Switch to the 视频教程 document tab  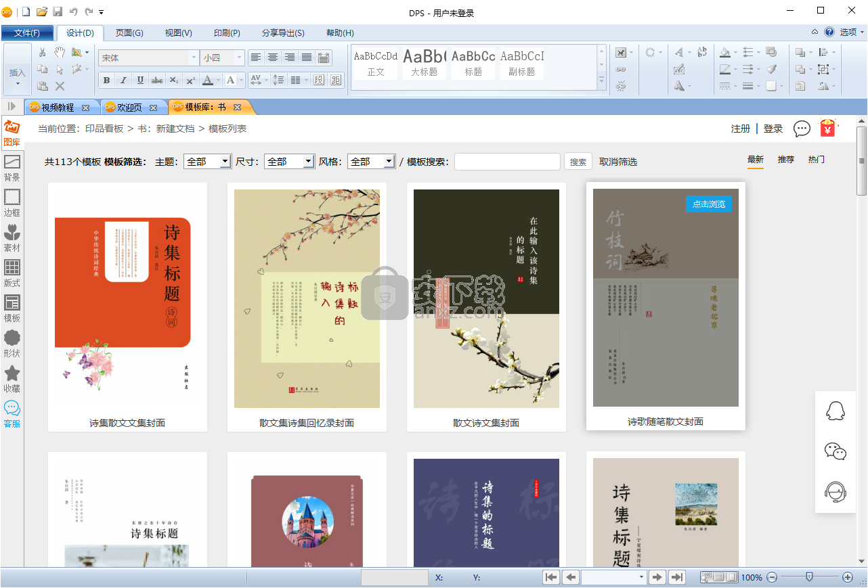click(58, 107)
